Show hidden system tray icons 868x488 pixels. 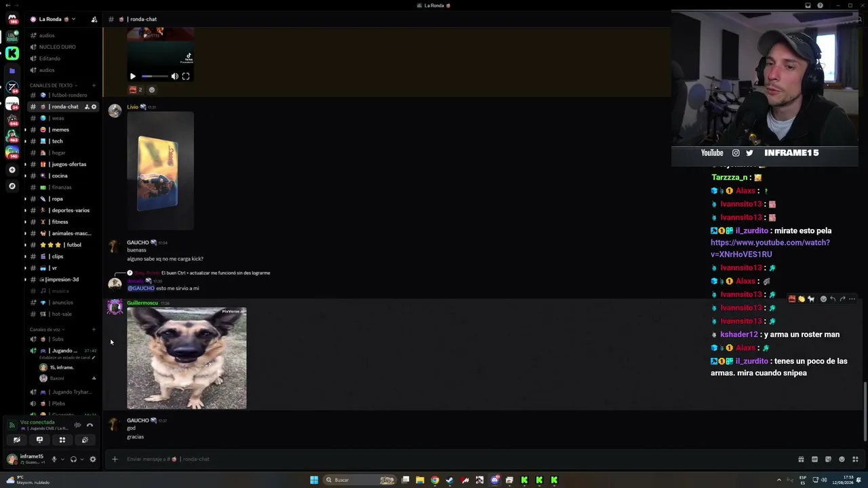click(x=778, y=480)
